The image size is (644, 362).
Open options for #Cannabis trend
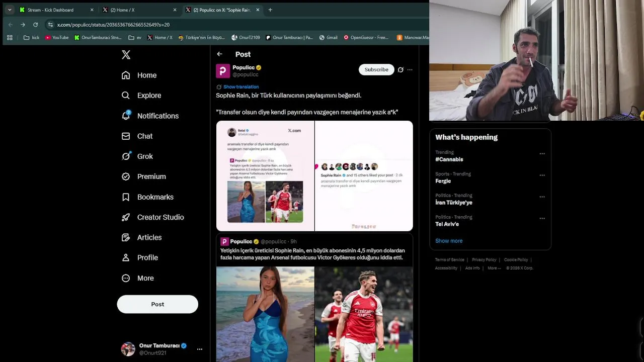tap(542, 154)
